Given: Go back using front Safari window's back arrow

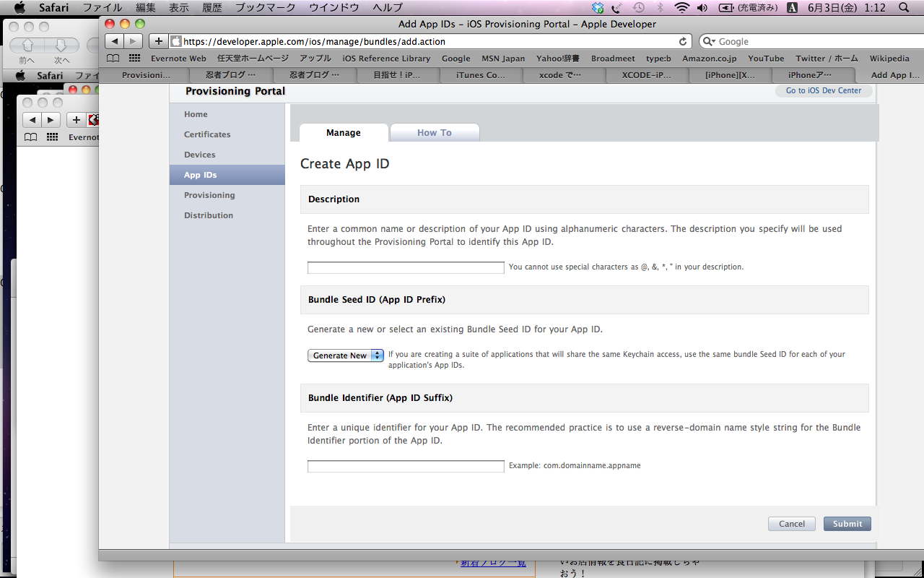Looking at the screenshot, I should coord(115,41).
